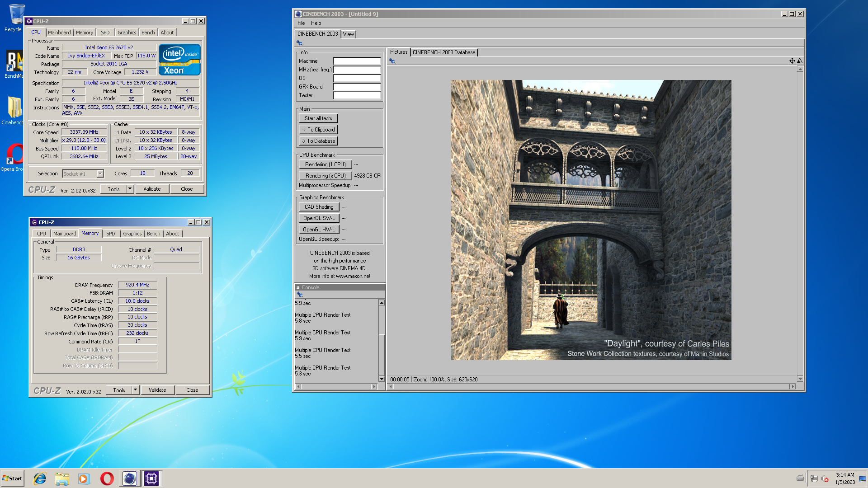The width and height of the screenshot is (868, 488).
Task: Click the pin icon in Console panel
Action: click(x=299, y=295)
